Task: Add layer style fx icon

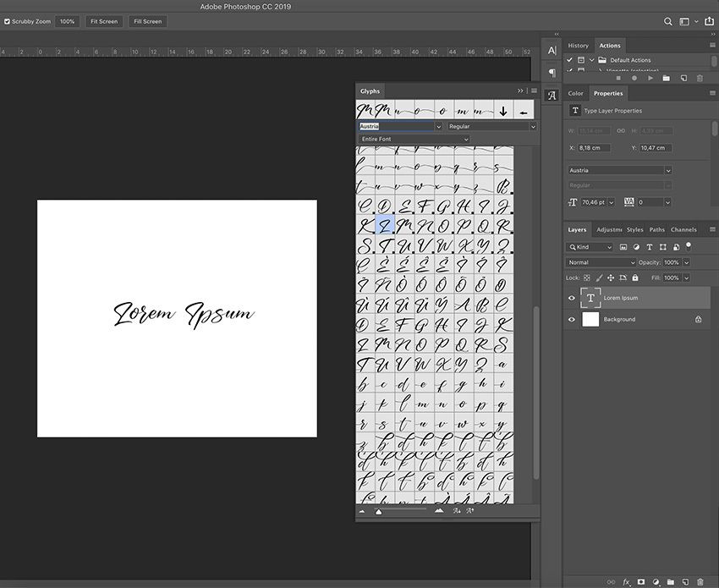Action: [626, 582]
